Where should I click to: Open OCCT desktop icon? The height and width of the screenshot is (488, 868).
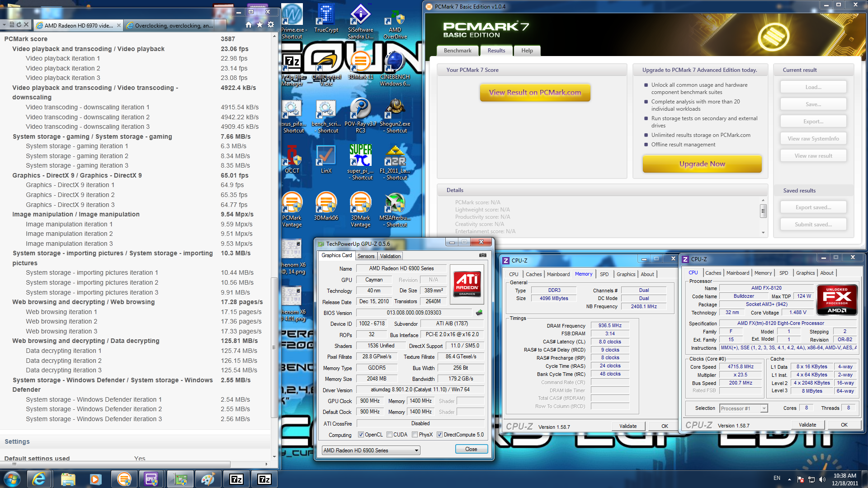tap(292, 159)
